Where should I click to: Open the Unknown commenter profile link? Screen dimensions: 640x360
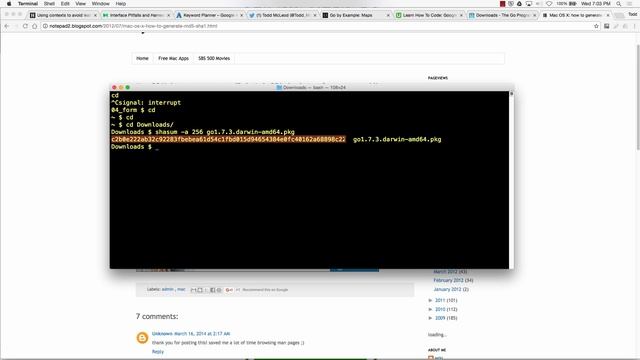162,333
